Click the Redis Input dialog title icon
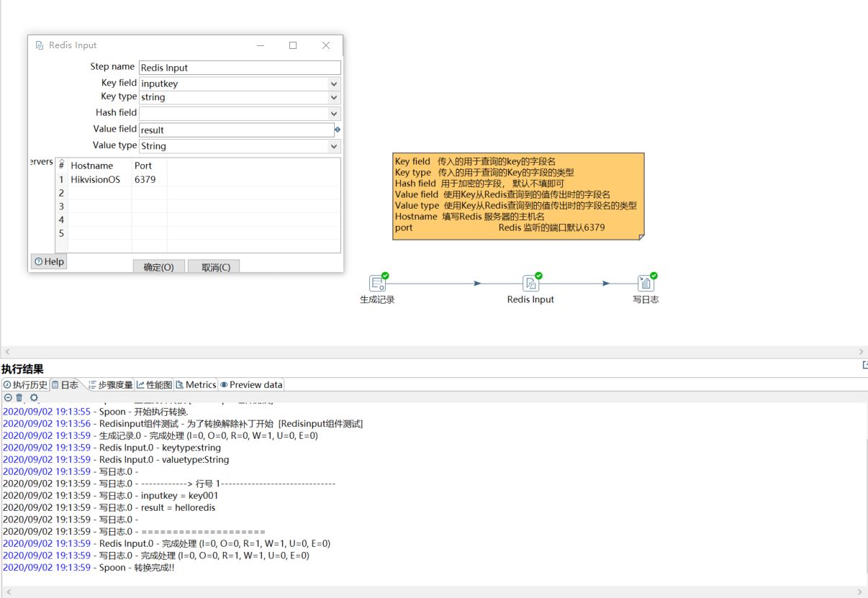 [x=40, y=45]
